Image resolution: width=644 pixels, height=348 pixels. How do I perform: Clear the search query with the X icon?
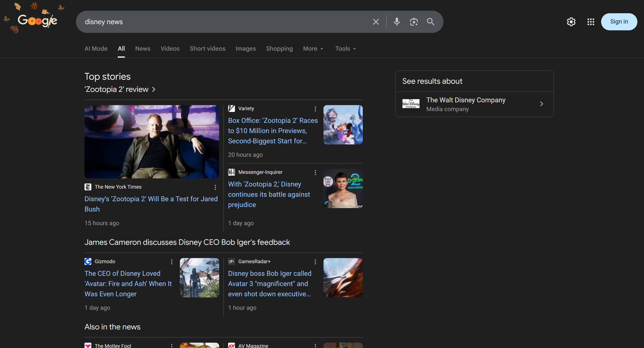pyautogui.click(x=376, y=22)
